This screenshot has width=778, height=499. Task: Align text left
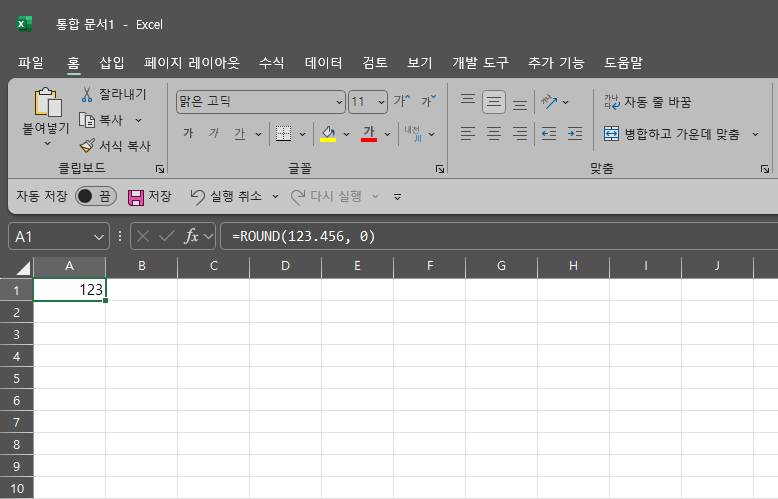(x=467, y=133)
